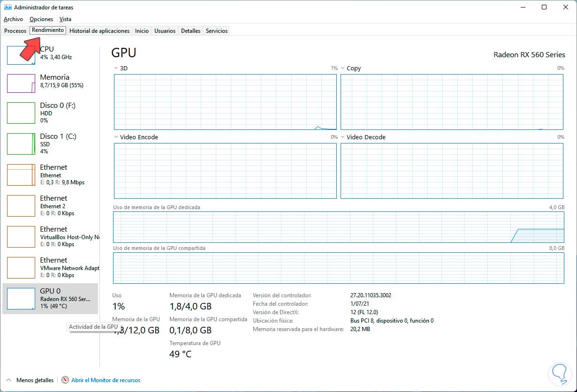This screenshot has width=577, height=392.
Task: Select the Memoria usage graph thumbnail
Action: point(21,83)
